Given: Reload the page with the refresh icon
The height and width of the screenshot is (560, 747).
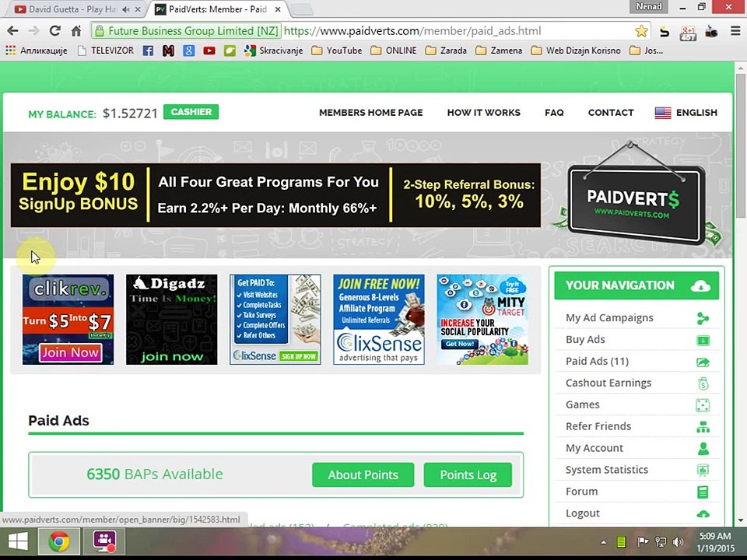Looking at the screenshot, I should (54, 31).
